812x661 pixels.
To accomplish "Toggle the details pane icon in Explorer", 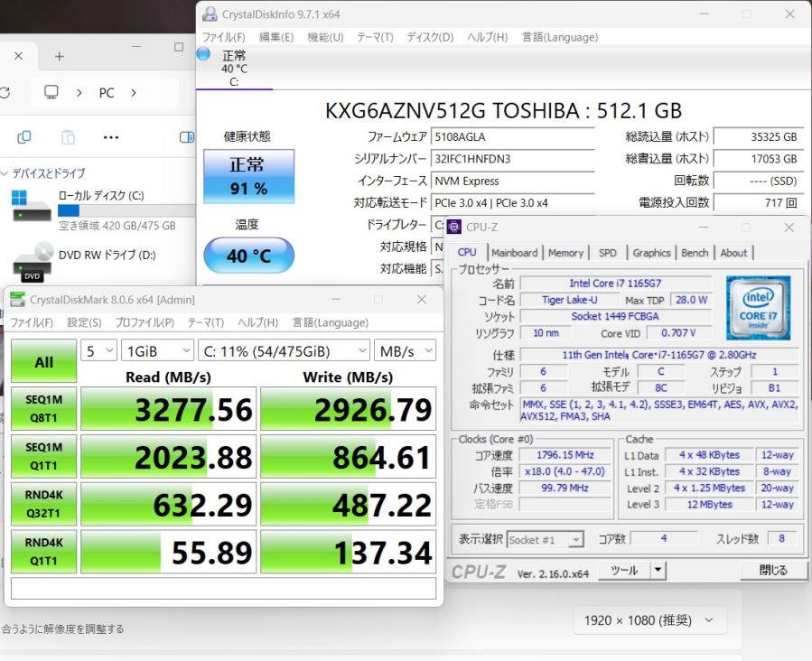I will [186, 137].
